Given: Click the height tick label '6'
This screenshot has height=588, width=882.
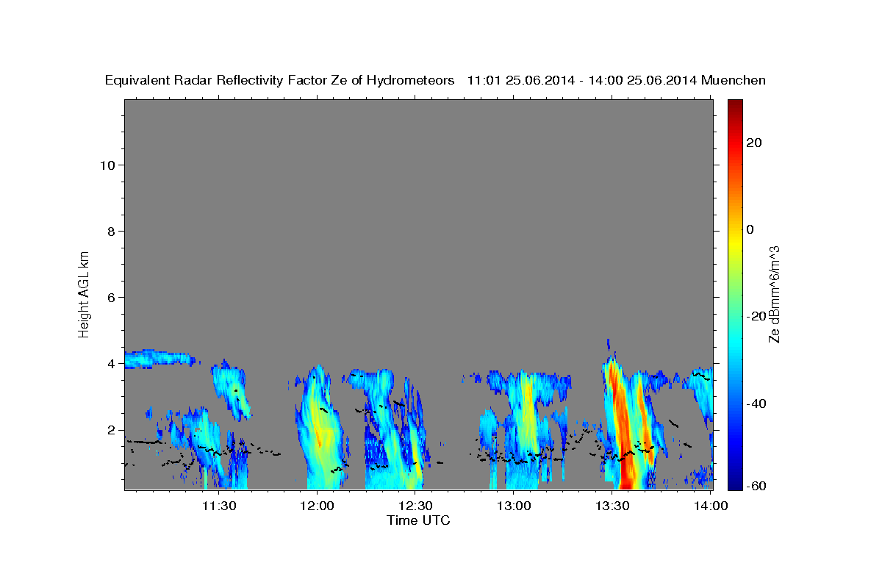Looking at the screenshot, I should click(x=111, y=297).
